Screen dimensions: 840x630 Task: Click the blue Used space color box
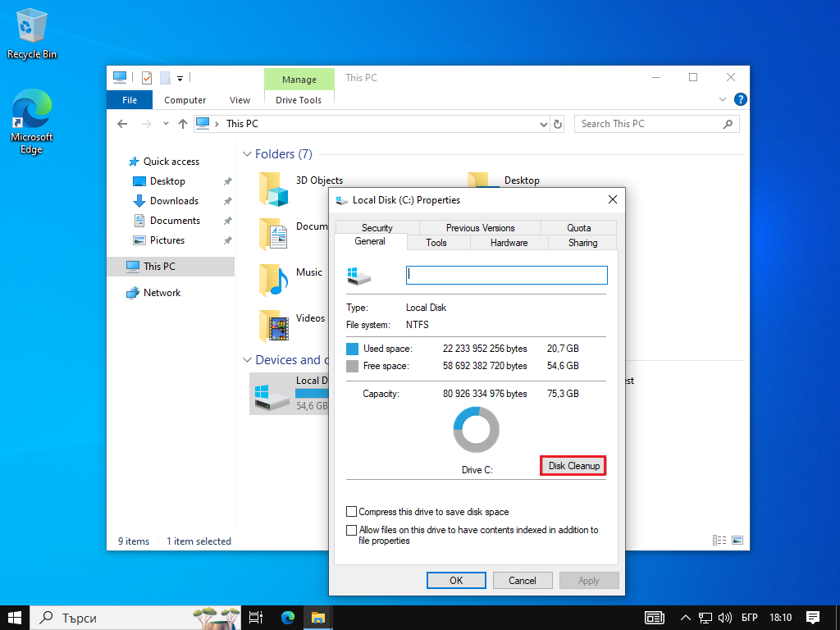pos(353,349)
